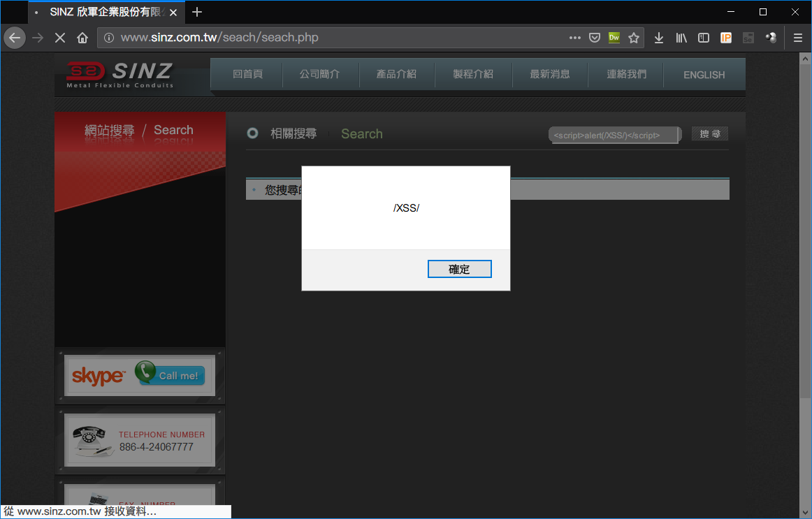Viewport: 812px width, 519px height.
Task: Open page actions three-dot menu in address bar
Action: point(575,38)
